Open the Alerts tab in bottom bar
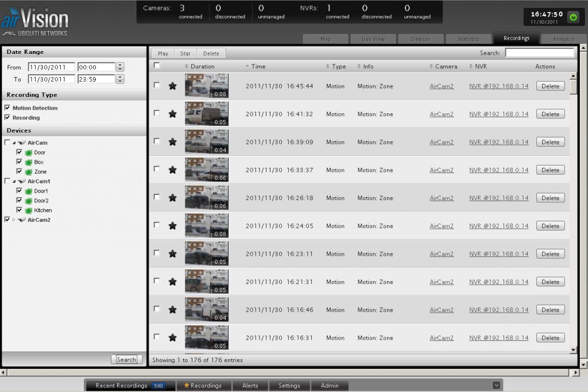Viewport: 588px width, 392px height. [x=250, y=386]
